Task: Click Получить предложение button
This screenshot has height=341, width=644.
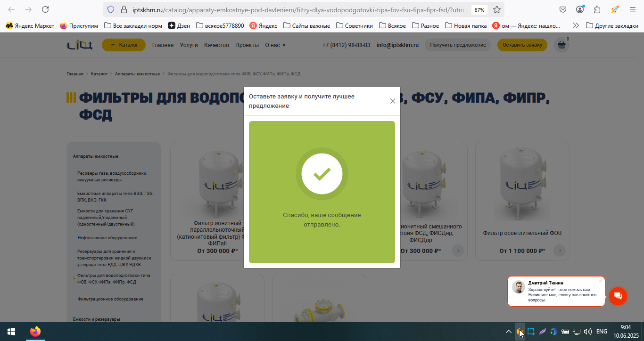Action: point(458,45)
